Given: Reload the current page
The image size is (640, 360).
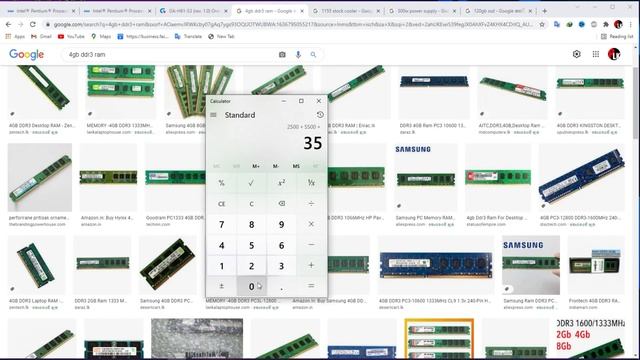Looking at the screenshot, I should [33, 24].
